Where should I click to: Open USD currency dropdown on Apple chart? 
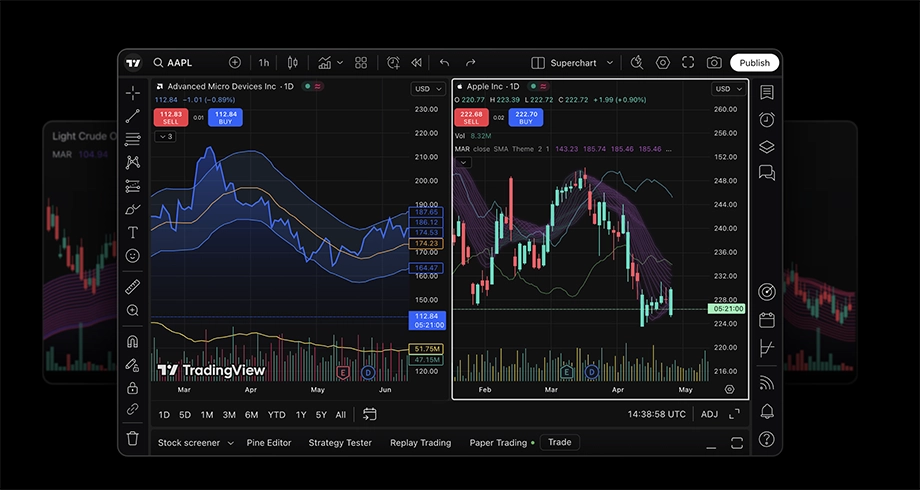pyautogui.click(x=729, y=89)
